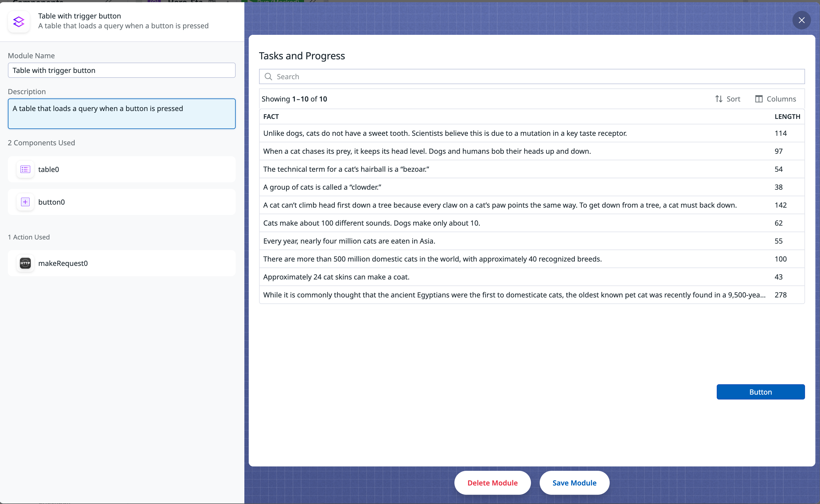The image size is (820, 504).
Task: Close the module preview with X
Action: (x=801, y=20)
